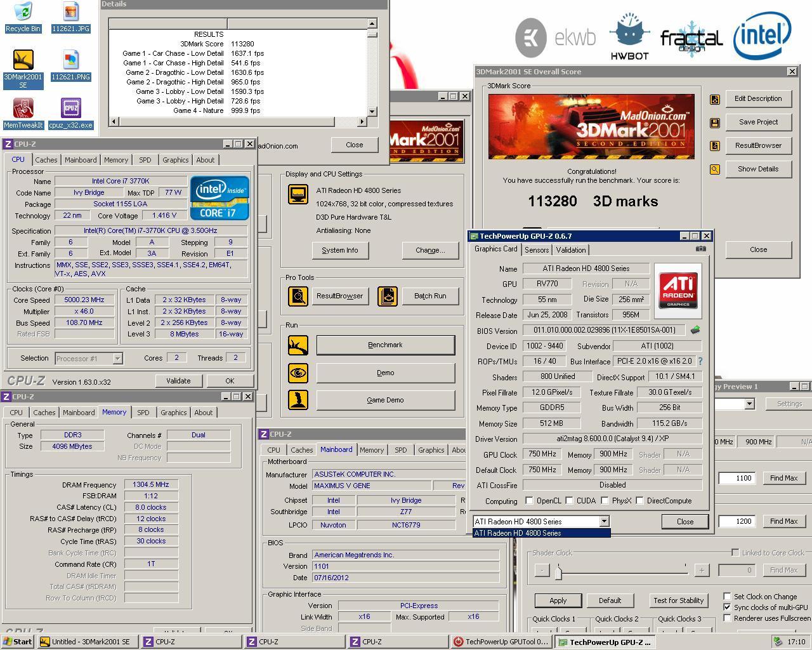Screen dimensions: 812x650
Task: Switch to TechPowerUp GPUTool taskbar item
Action: 502,642
